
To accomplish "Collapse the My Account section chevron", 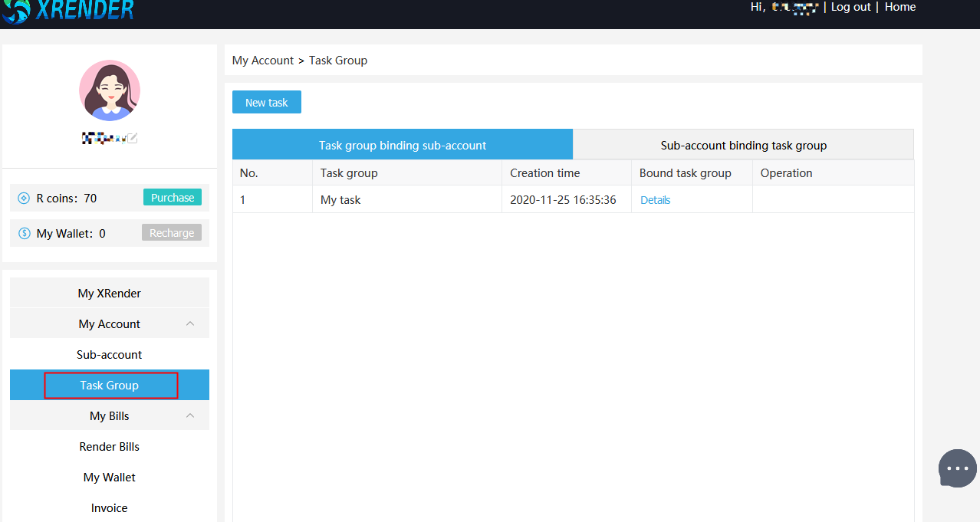I will pyautogui.click(x=190, y=323).
